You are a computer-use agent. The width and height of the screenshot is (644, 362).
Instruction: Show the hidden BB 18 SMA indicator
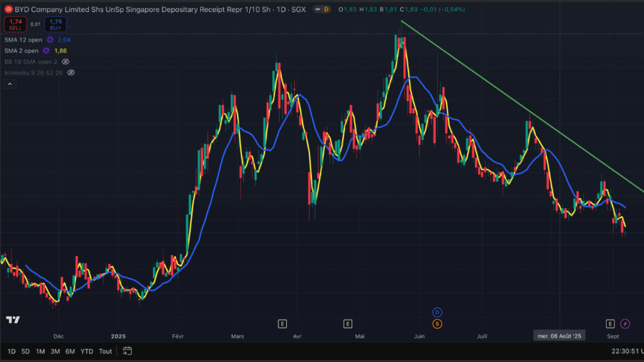(65, 62)
